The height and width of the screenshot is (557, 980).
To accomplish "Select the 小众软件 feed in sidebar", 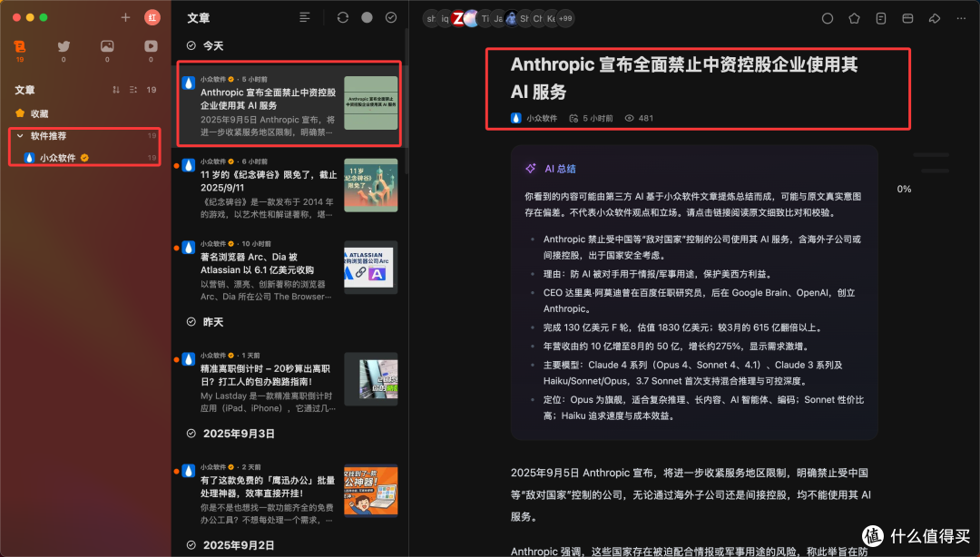I will click(84, 158).
